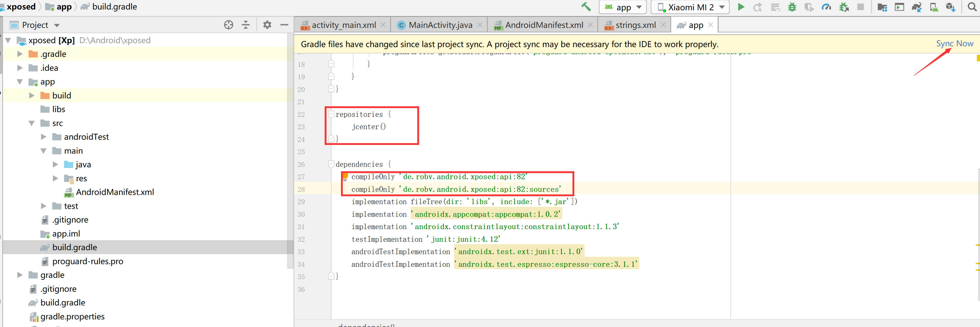Click the Search Everywhere magnifier icon
Screen dimensions: 980x327
pyautogui.click(x=972, y=7)
